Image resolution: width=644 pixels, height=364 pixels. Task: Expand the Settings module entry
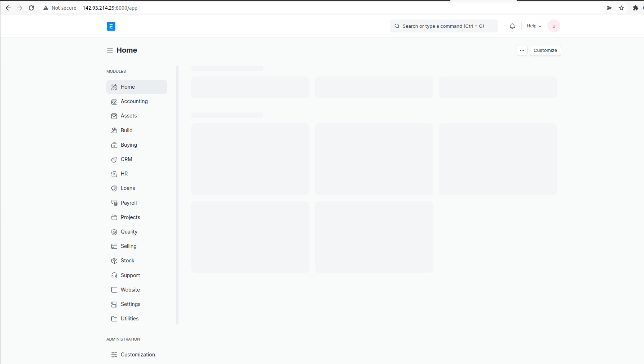click(131, 304)
